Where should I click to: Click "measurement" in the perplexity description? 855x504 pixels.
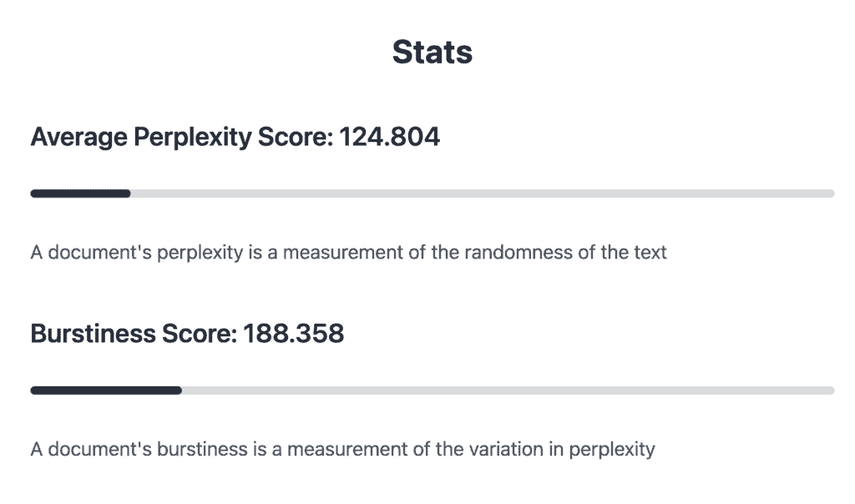[x=341, y=251]
